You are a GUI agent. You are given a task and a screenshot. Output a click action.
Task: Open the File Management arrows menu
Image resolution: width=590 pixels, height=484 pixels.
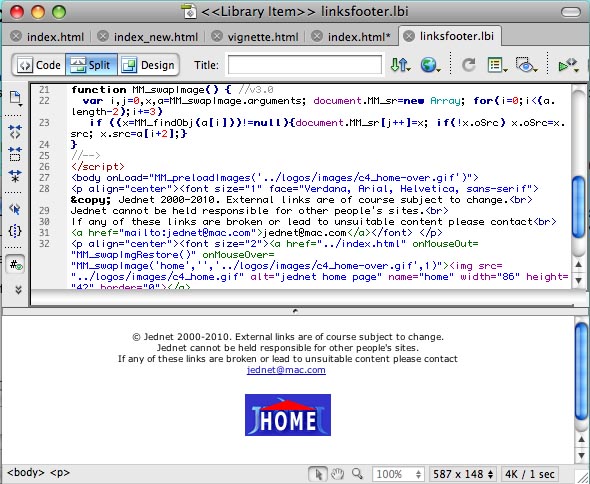[400, 65]
